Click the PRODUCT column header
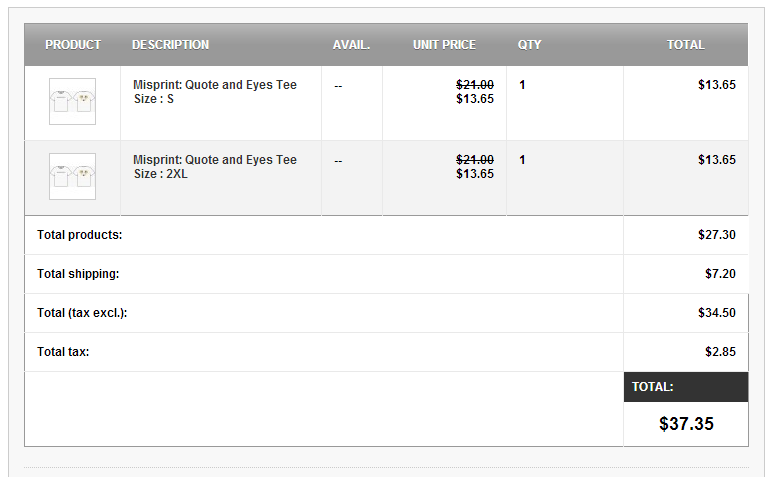The height and width of the screenshot is (477, 782). point(73,45)
